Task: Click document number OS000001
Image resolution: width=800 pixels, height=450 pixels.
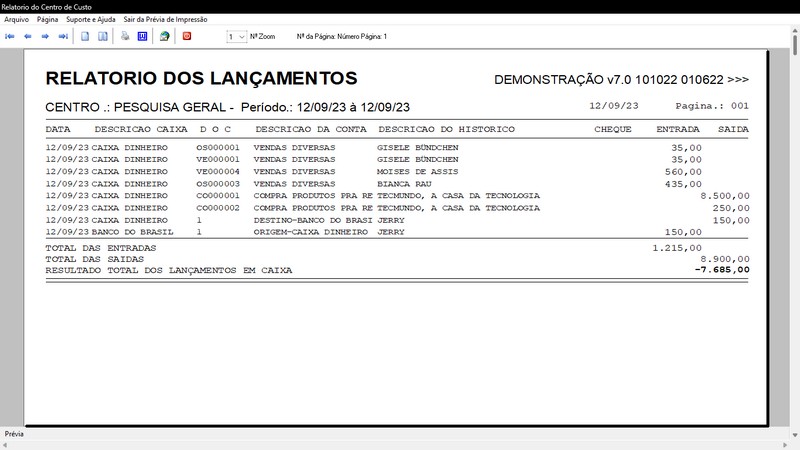Action: [218, 147]
